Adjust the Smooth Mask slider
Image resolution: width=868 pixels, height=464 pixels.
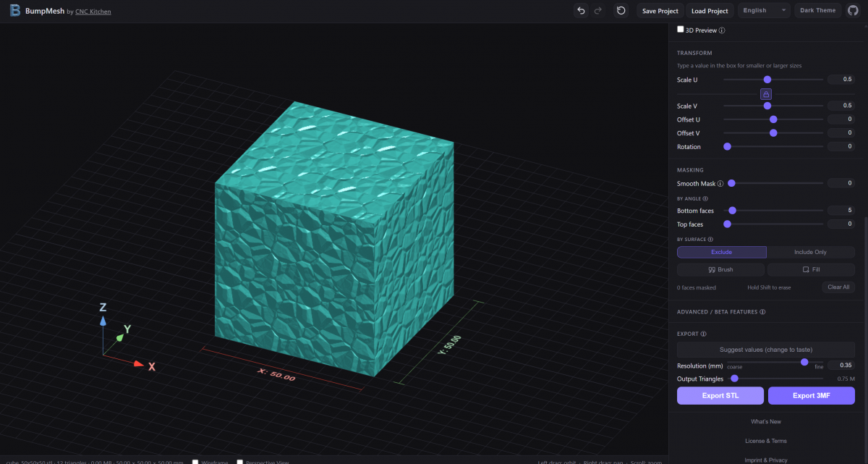775,184
